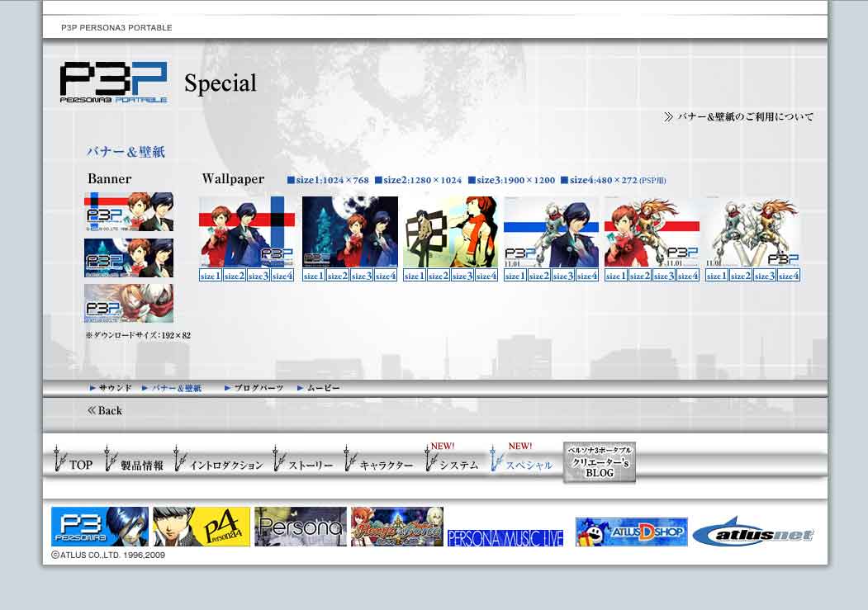The width and height of the screenshot is (868, 610).
Task: Click fourth wallpaper with blue stripe
Action: click(552, 232)
